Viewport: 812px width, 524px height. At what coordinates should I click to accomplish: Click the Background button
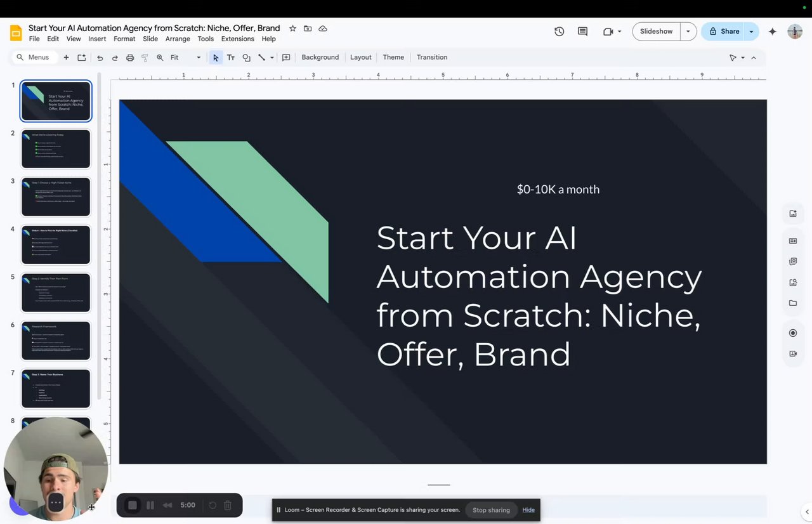coord(320,57)
